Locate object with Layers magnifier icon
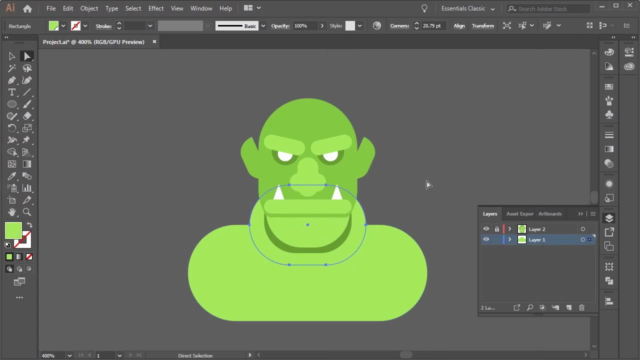Viewport: 640px width, 360px height. [530, 307]
